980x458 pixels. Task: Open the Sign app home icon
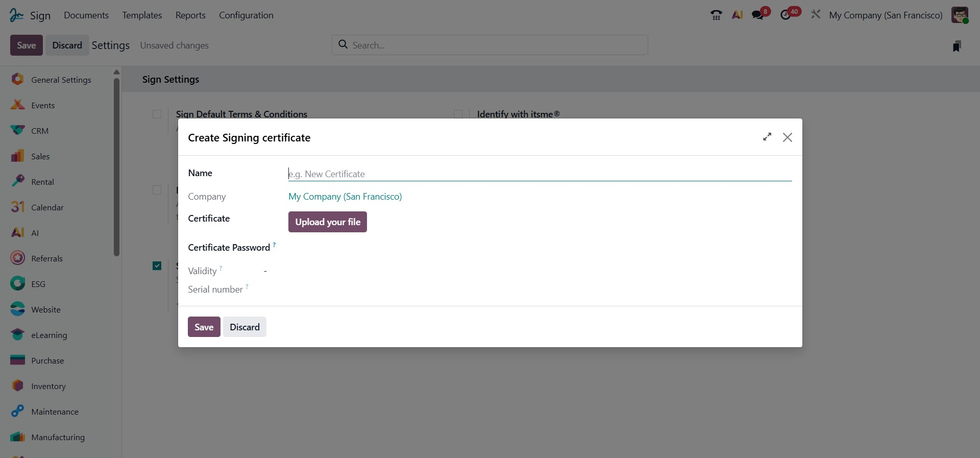click(16, 15)
